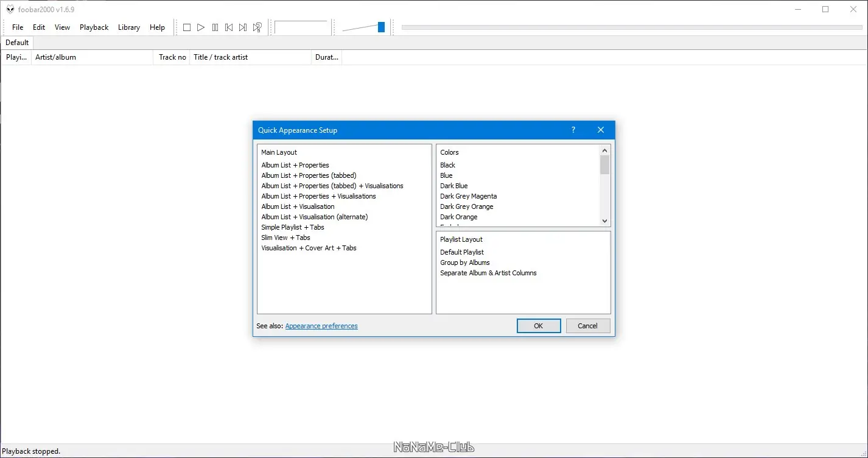The image size is (868, 458).
Task: Maximize the foobar2000 window
Action: pyautogui.click(x=825, y=9)
